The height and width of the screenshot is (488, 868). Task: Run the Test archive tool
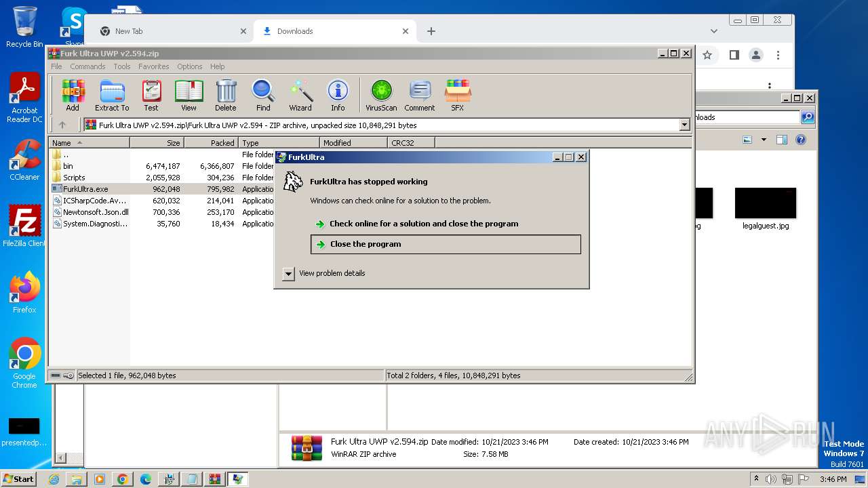(151, 96)
